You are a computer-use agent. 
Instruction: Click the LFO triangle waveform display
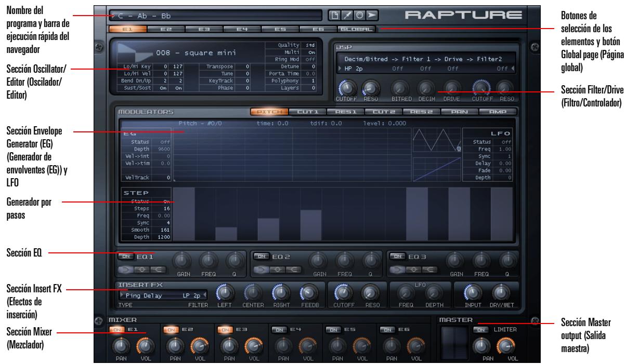[x=437, y=140]
